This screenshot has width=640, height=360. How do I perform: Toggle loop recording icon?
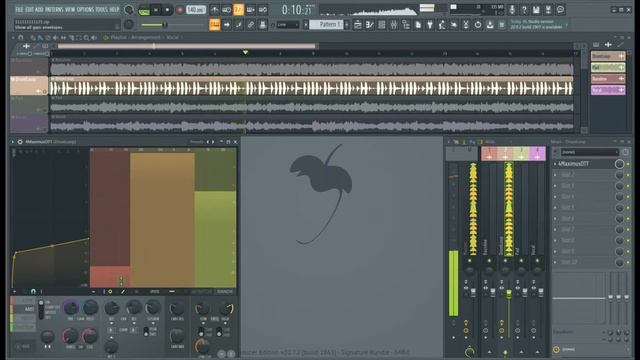pyautogui.click(x=263, y=9)
